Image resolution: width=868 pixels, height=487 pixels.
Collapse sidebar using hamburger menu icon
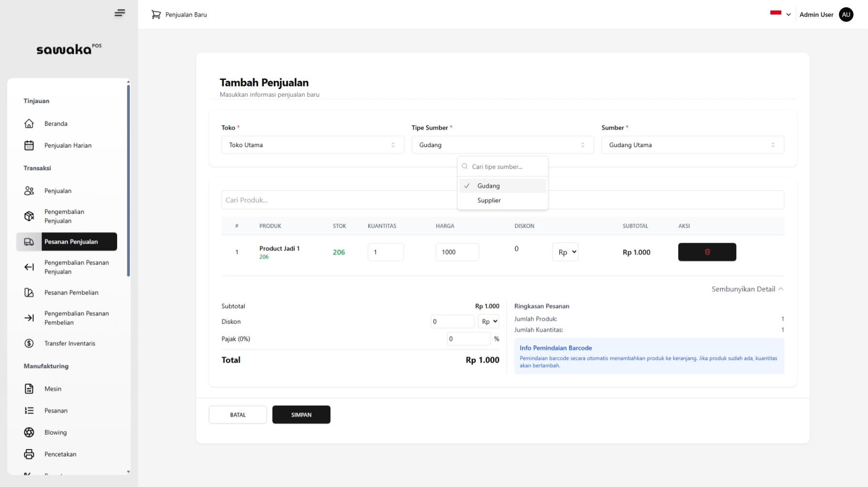[120, 13]
